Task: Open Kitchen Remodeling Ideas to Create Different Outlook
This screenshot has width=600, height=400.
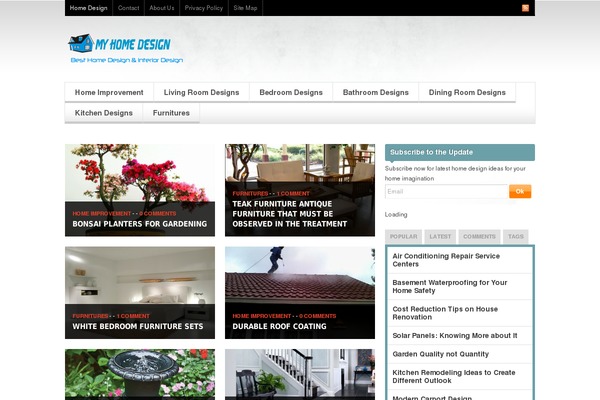Action: coord(454,376)
